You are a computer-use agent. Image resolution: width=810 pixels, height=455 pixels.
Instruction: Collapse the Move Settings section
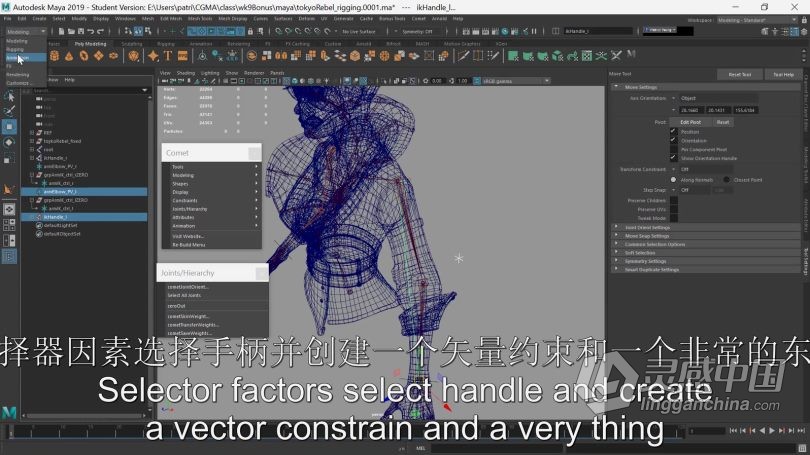coord(705,87)
